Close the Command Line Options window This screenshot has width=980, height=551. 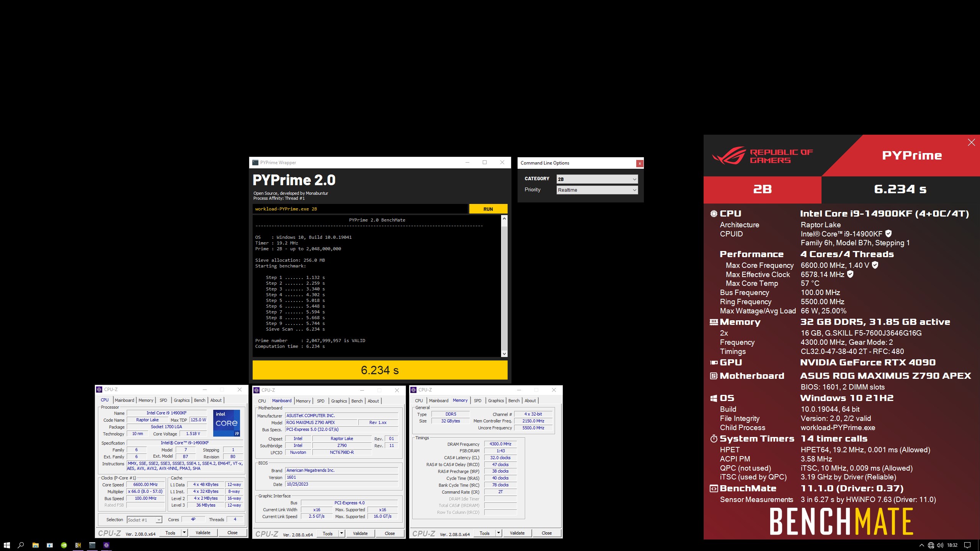click(639, 163)
